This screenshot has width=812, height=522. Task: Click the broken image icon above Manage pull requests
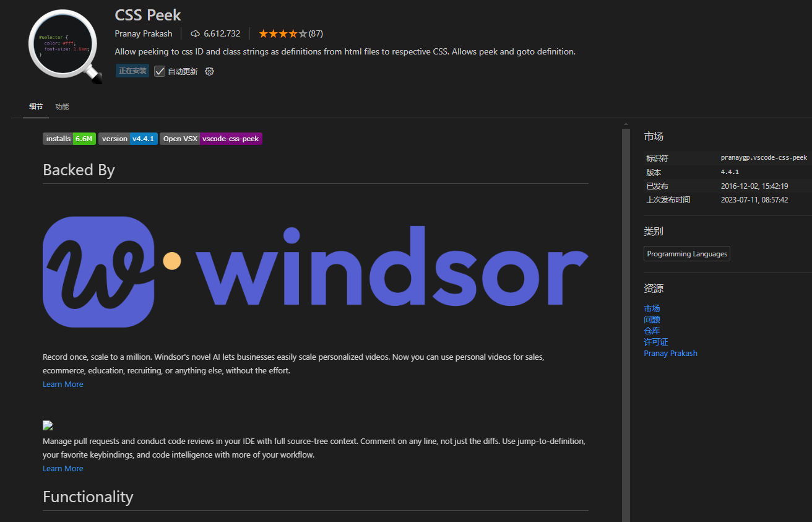coord(48,425)
